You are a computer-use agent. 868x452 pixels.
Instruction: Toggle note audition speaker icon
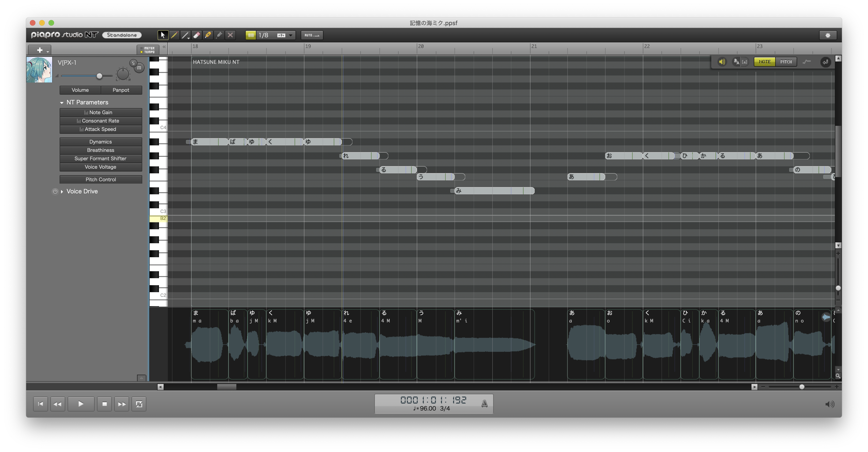pyautogui.click(x=722, y=62)
